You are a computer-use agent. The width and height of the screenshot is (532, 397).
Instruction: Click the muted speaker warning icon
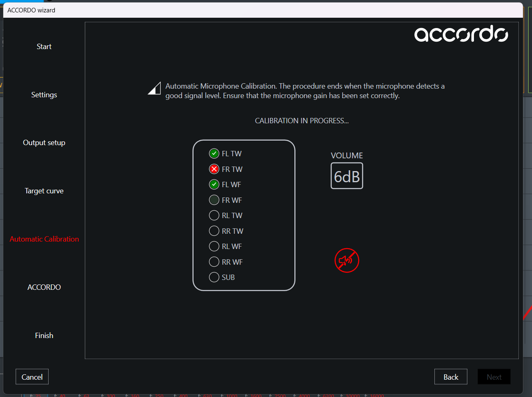pos(347,260)
